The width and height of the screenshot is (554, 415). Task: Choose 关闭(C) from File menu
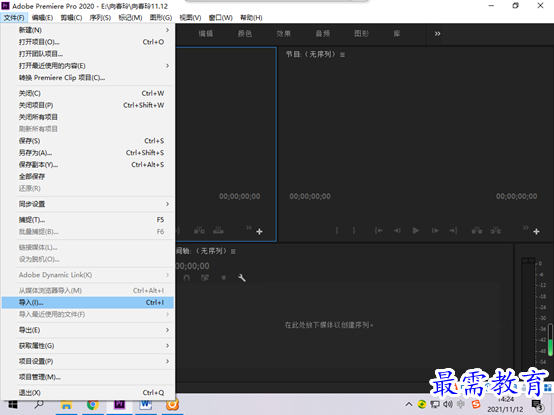(x=88, y=93)
